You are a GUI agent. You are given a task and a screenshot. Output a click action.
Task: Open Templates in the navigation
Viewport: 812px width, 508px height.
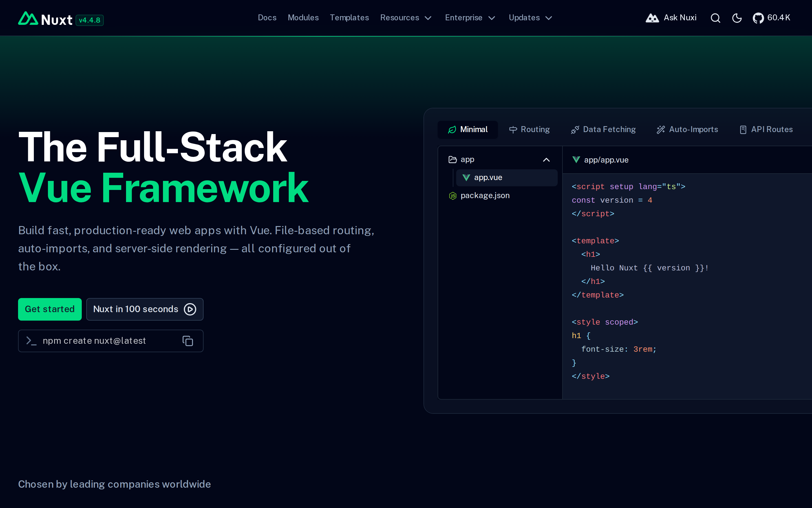point(349,18)
